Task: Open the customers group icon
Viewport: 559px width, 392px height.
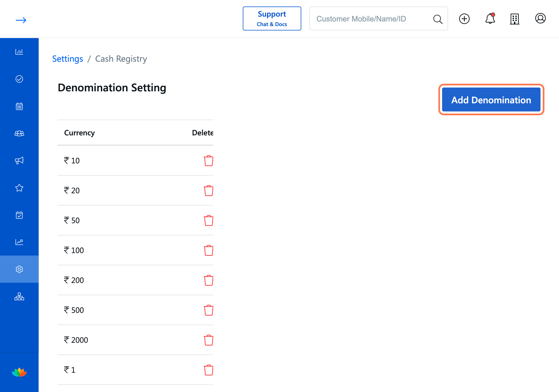Action: (x=19, y=133)
